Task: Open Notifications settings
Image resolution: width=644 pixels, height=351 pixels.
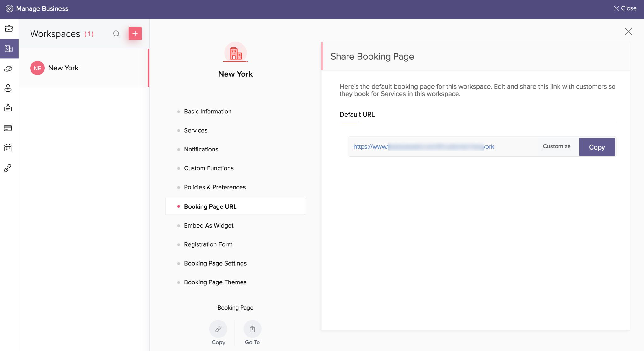Action: (x=201, y=149)
